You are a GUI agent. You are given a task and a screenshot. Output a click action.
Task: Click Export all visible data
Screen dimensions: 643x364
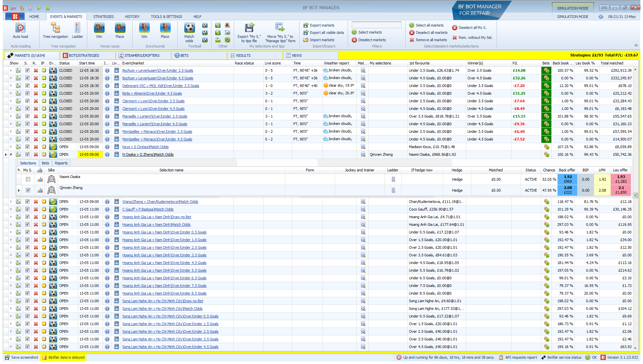pos(323,33)
